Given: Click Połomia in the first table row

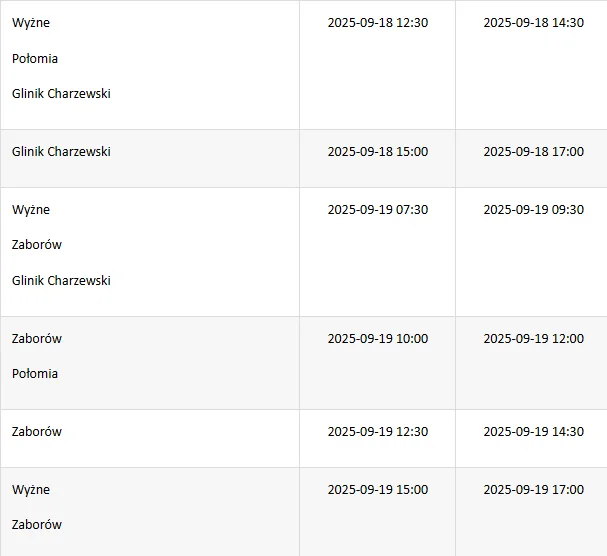Looking at the screenshot, I should coord(35,58).
